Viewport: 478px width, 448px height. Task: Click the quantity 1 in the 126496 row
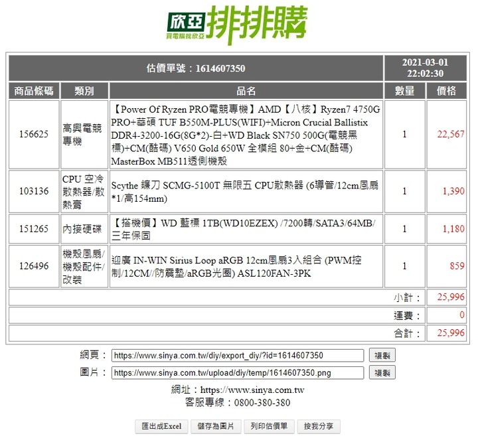point(404,266)
